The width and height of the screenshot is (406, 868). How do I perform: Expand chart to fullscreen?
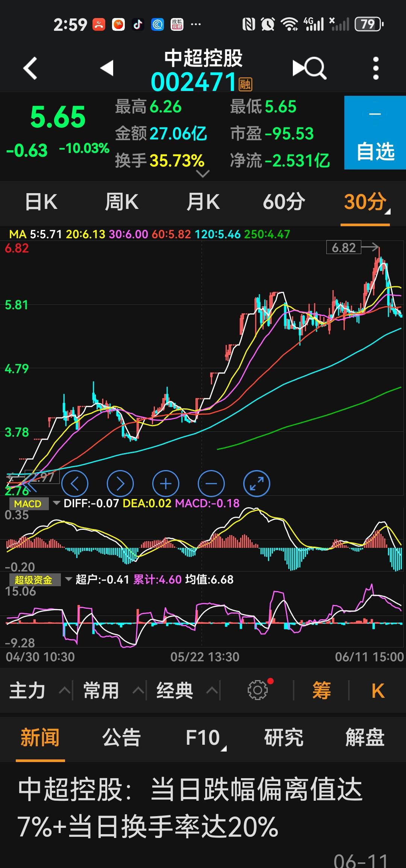[x=257, y=484]
